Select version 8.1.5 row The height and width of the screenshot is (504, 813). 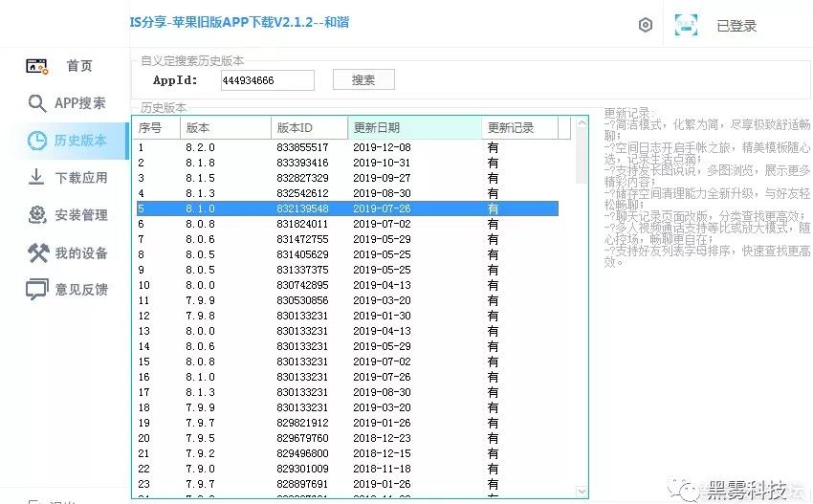click(347, 179)
